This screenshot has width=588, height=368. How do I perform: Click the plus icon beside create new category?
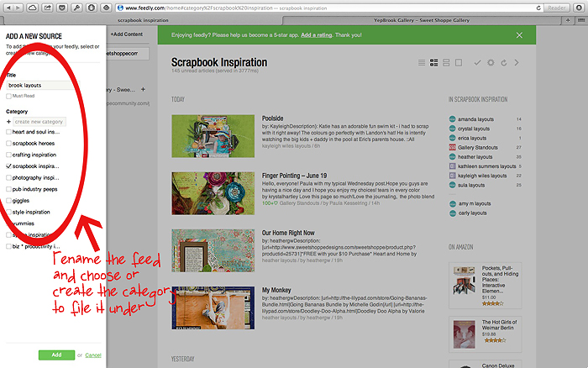8,122
